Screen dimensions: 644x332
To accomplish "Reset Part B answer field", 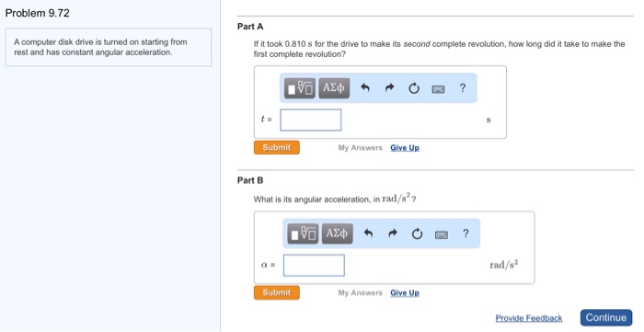I will click(417, 234).
